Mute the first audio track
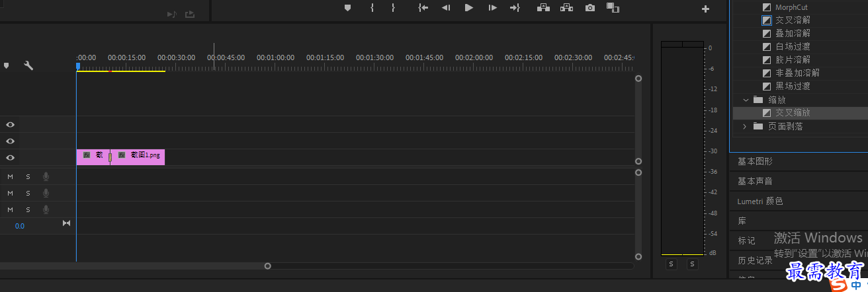This screenshot has width=868, height=292. click(x=10, y=176)
